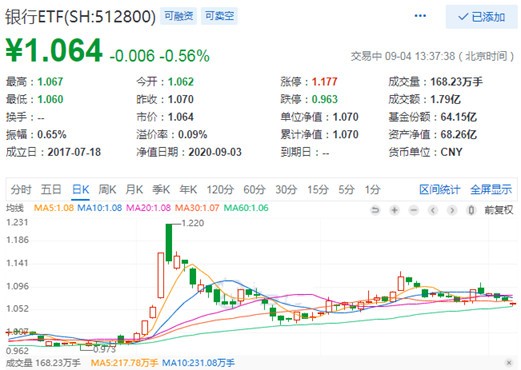The height and width of the screenshot is (370, 521).
Task: Click the chart reset (undo arrow) icon
Action: click(375, 210)
